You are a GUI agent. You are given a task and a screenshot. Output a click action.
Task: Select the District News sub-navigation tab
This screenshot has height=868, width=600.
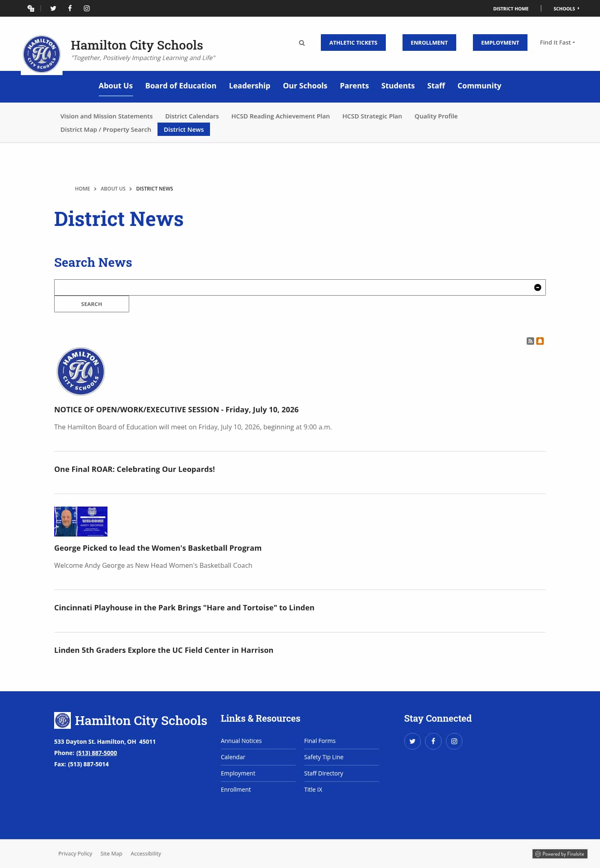click(184, 130)
